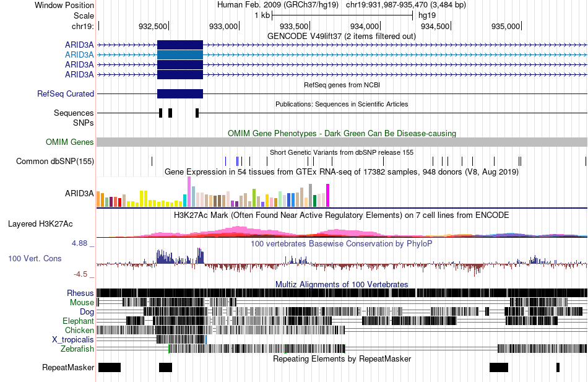Viewport: 588px width, 382px height.
Task: Click the single blue dbSNP tick leftmost of blue ticks
Action: [x=225, y=162]
